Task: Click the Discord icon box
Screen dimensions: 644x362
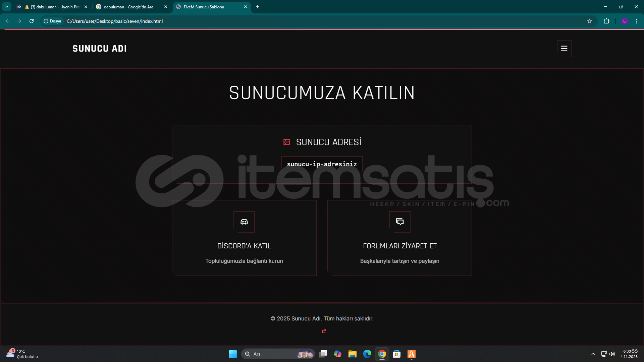Action: click(x=244, y=222)
